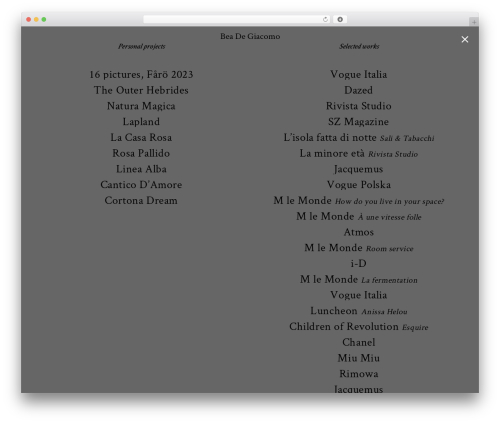Open the Lapland project
The width and height of the screenshot is (500, 423).
[141, 122]
